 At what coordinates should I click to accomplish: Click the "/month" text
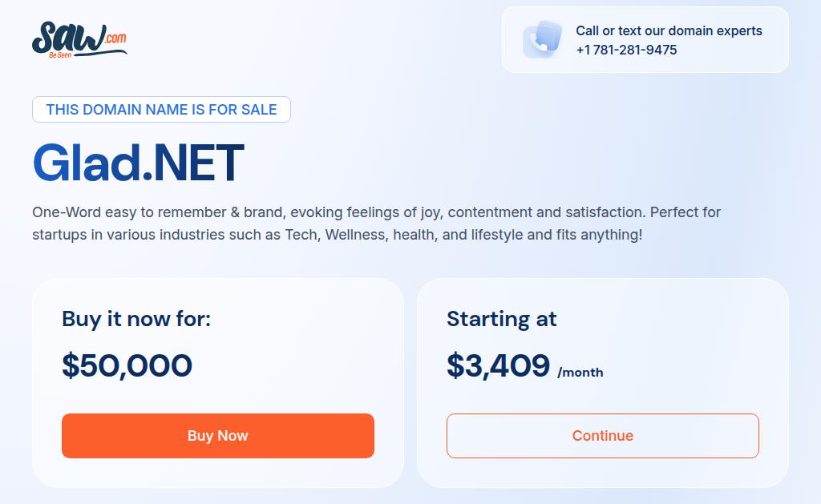(x=580, y=372)
